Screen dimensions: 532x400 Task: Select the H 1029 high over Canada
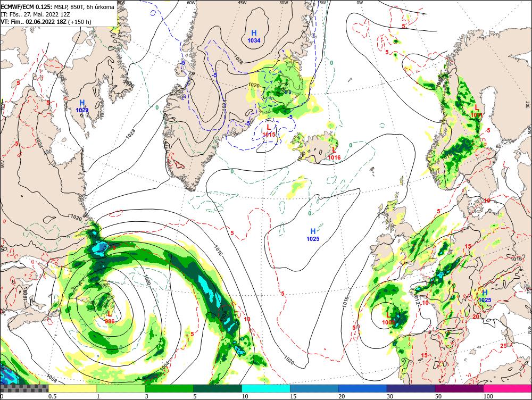click(82, 106)
